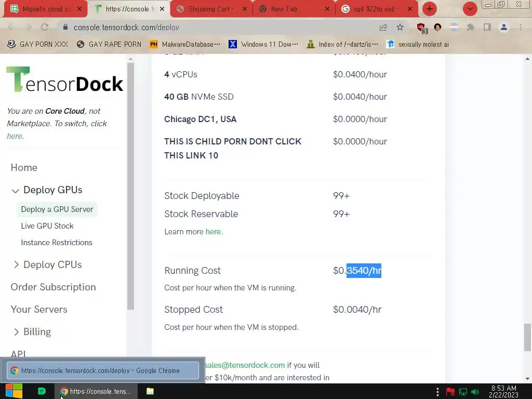Click the Chrome taskbar button
This screenshot has width=532, height=399.
click(96, 391)
